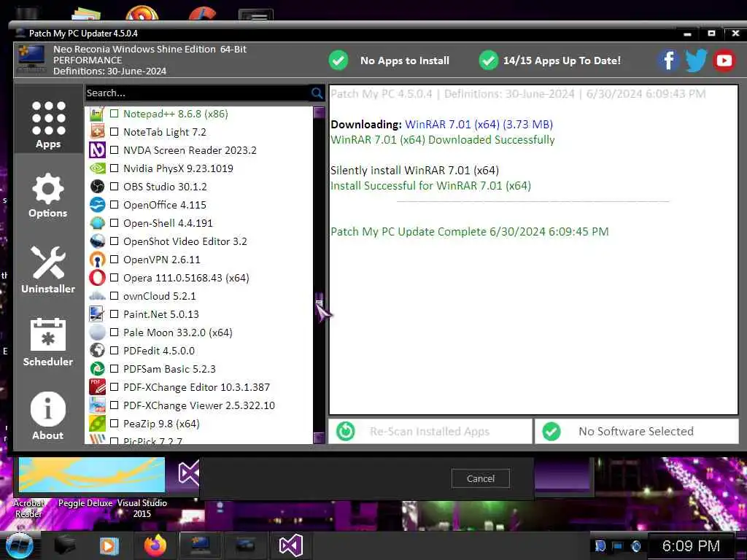Click the OpenVPN app icon
The width and height of the screenshot is (747, 560).
[x=97, y=260]
